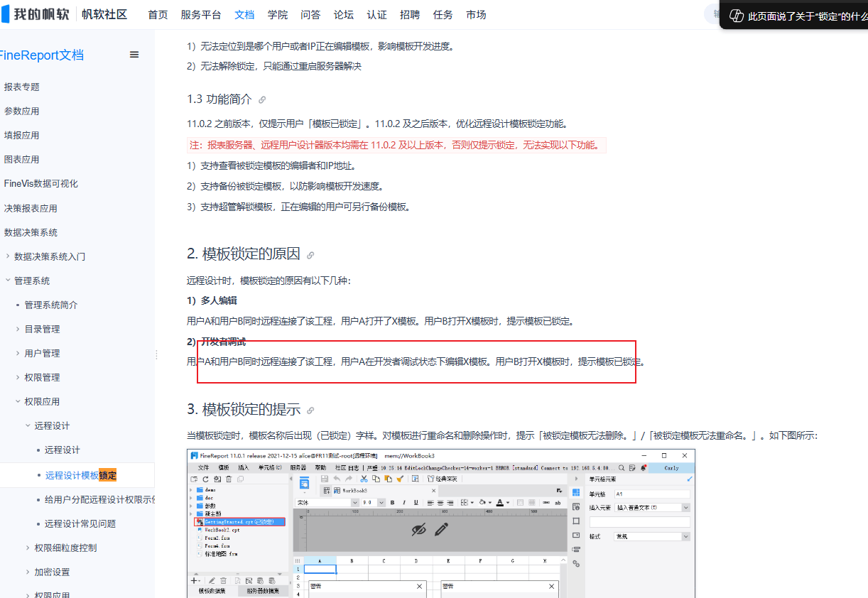Select 图表应用 in the sidebar
Viewport: 868px width, 598px height.
[x=22, y=159]
